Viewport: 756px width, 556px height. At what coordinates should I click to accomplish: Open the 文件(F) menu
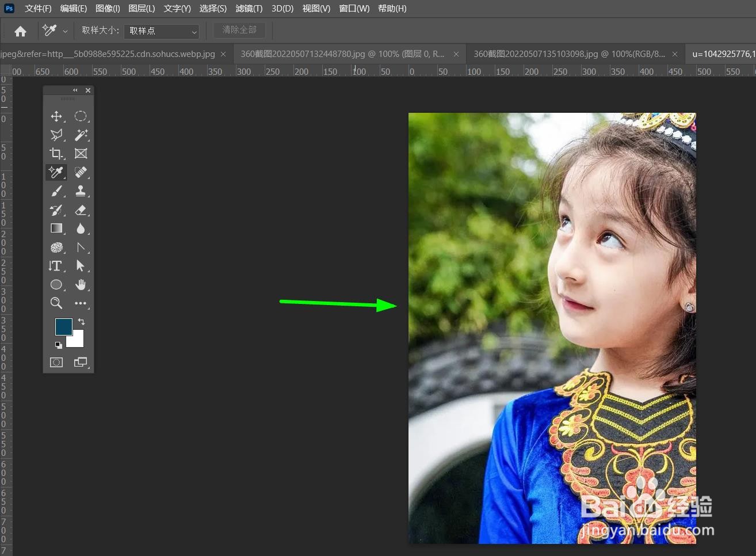click(38, 9)
